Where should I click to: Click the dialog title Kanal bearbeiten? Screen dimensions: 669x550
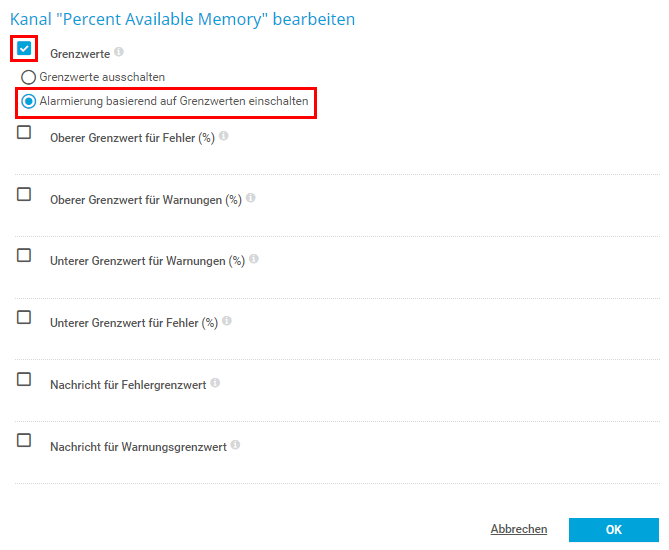pyautogui.click(x=182, y=18)
